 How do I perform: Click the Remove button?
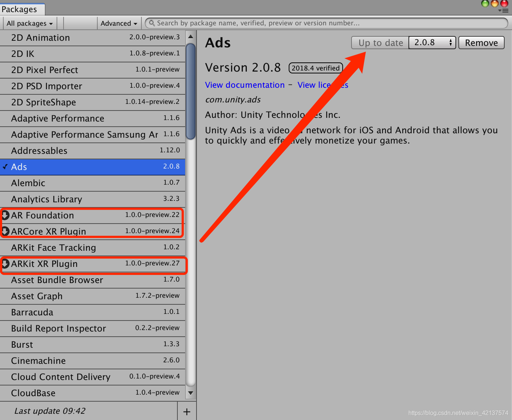[x=482, y=43]
